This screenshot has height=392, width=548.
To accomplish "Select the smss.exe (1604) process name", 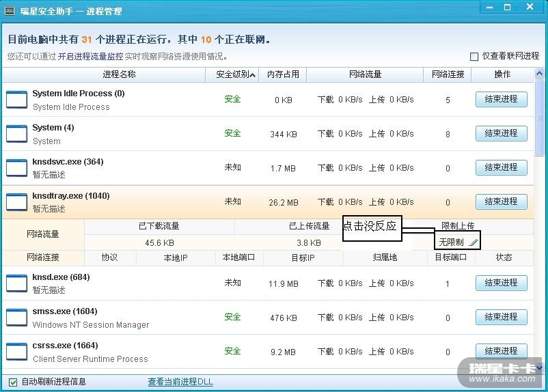I will tap(65, 311).
